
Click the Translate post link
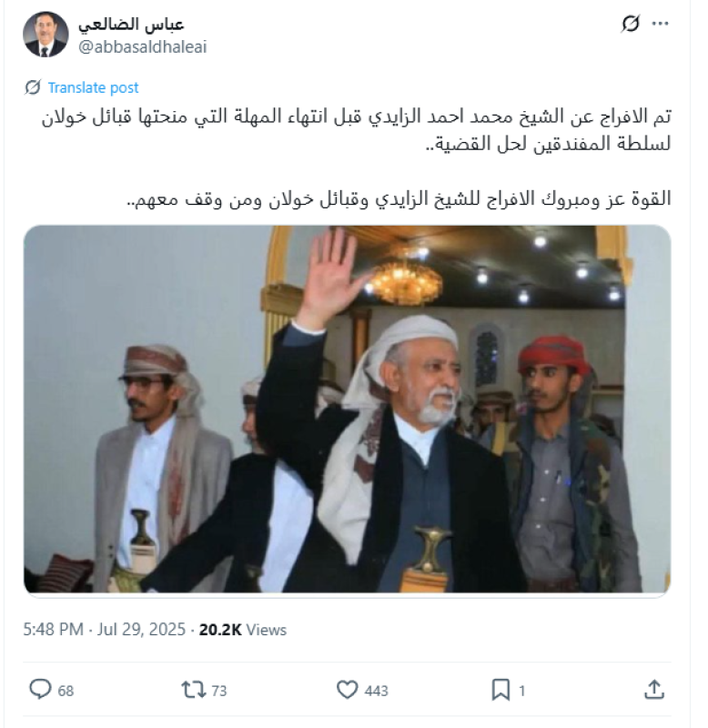click(94, 87)
